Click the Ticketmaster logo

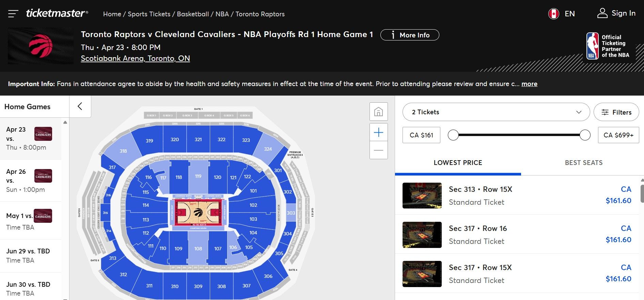click(57, 14)
